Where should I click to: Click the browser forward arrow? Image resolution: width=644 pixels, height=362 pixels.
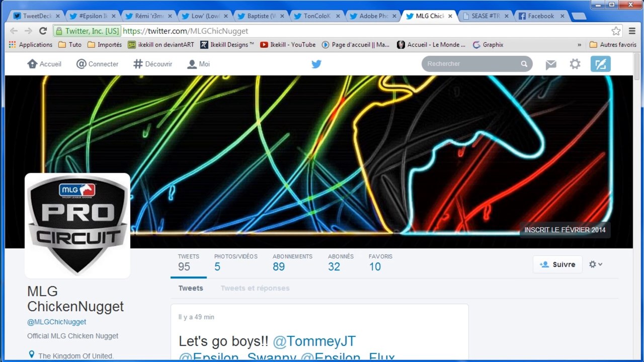coord(29,31)
